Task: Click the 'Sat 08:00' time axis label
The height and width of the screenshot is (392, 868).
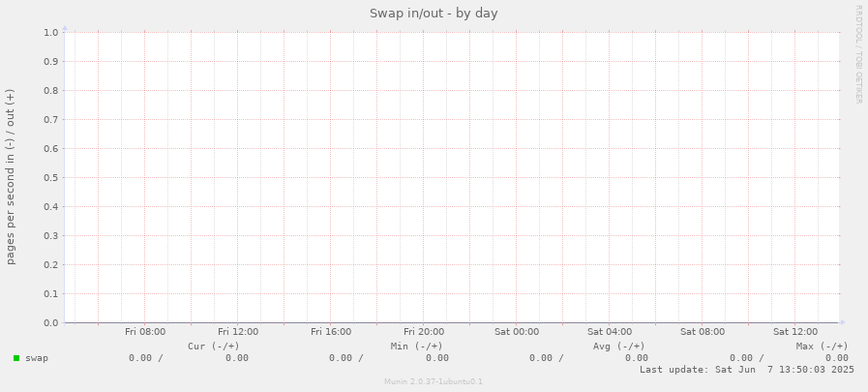Action: click(703, 332)
